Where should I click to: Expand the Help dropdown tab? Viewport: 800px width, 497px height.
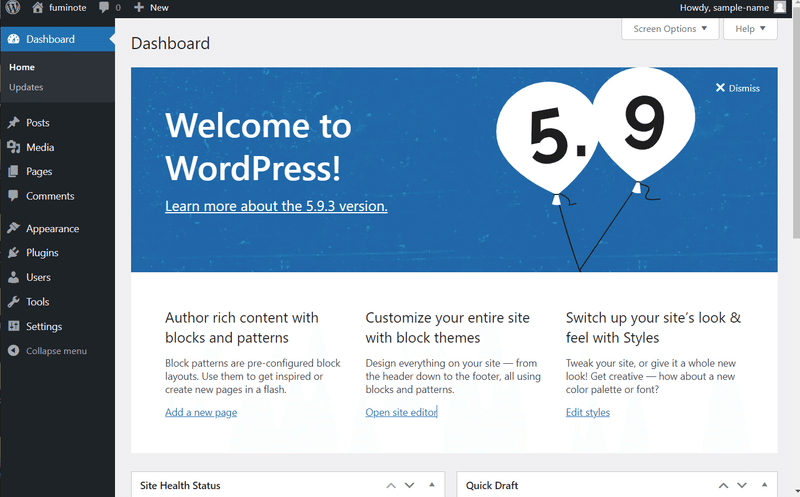750,29
